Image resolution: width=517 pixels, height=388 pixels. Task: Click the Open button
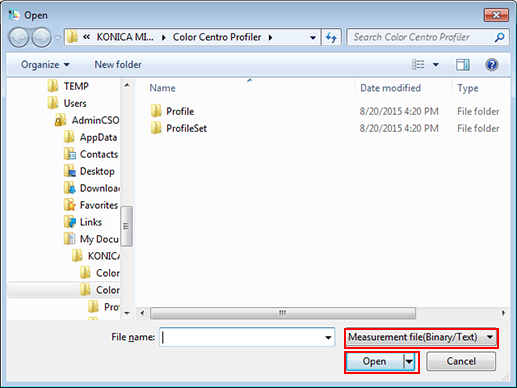pos(375,361)
